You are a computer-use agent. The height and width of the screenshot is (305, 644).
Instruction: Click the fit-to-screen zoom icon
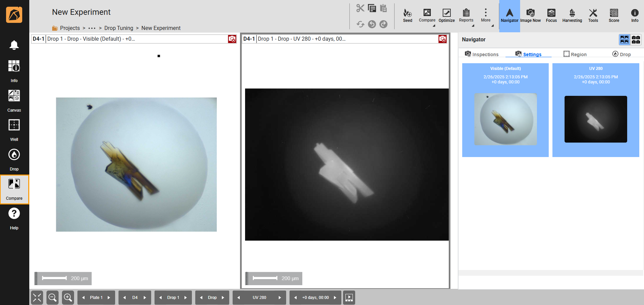pos(37,298)
